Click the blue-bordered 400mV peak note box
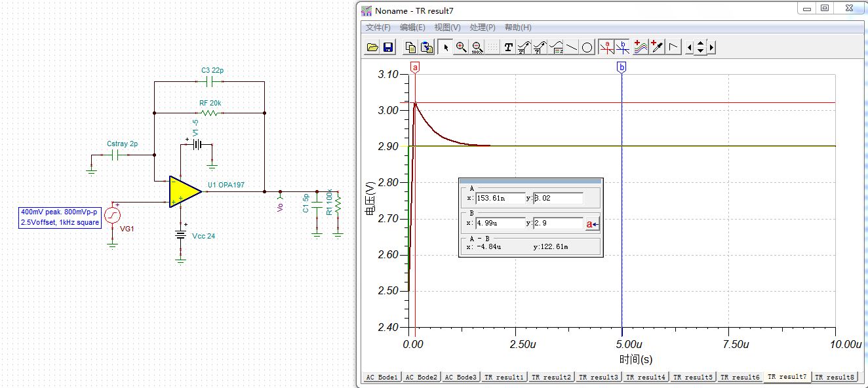This screenshot has height=388, width=868. (60, 218)
